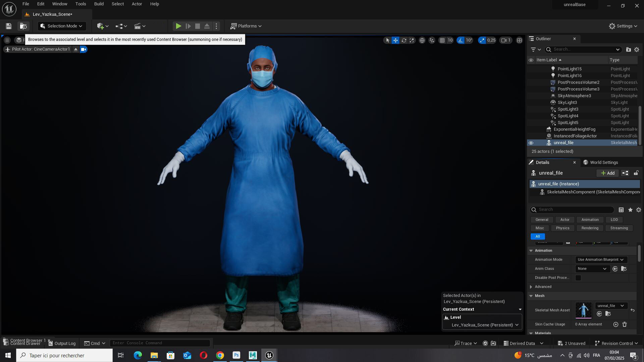The image size is (644, 362).
Task: Open the viewport hamburger options menu
Action: click(7, 40)
